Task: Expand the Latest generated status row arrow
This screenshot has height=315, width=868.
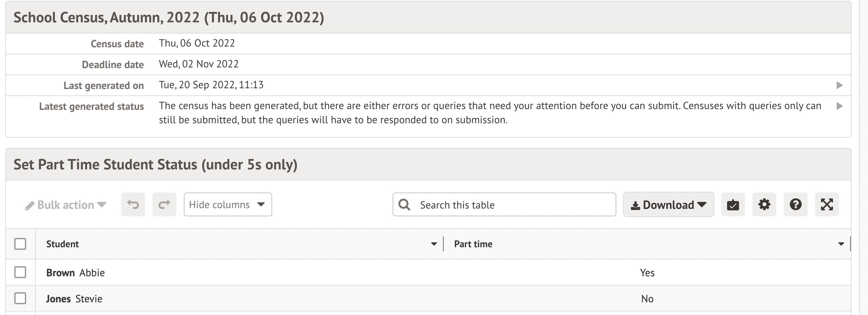Action: click(x=840, y=106)
